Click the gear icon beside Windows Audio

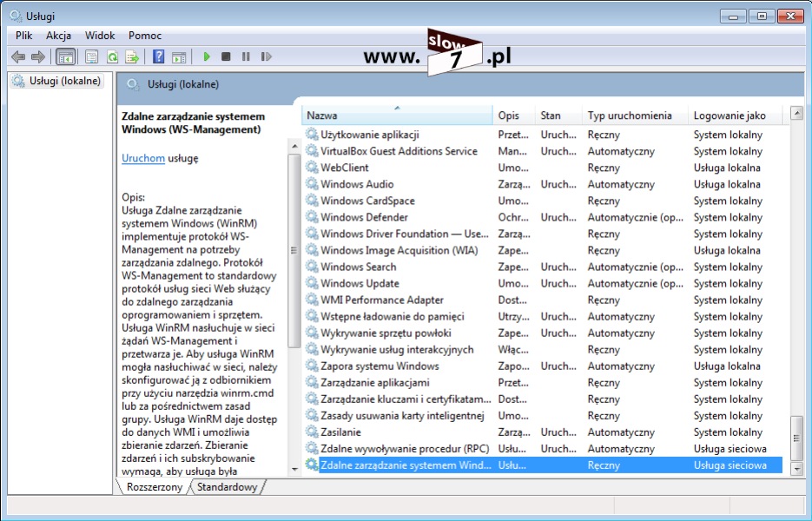pos(311,184)
